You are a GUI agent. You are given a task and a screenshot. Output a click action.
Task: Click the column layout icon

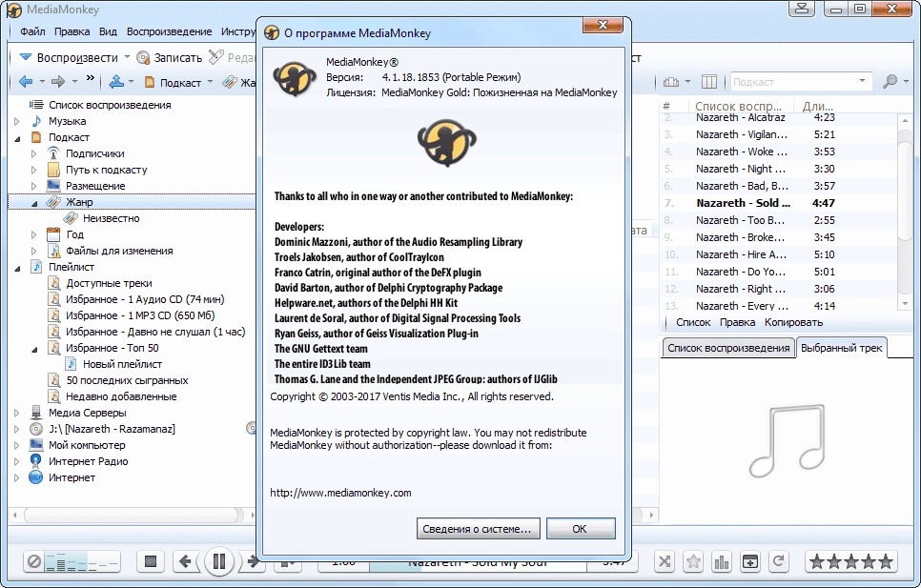pyautogui.click(x=709, y=82)
